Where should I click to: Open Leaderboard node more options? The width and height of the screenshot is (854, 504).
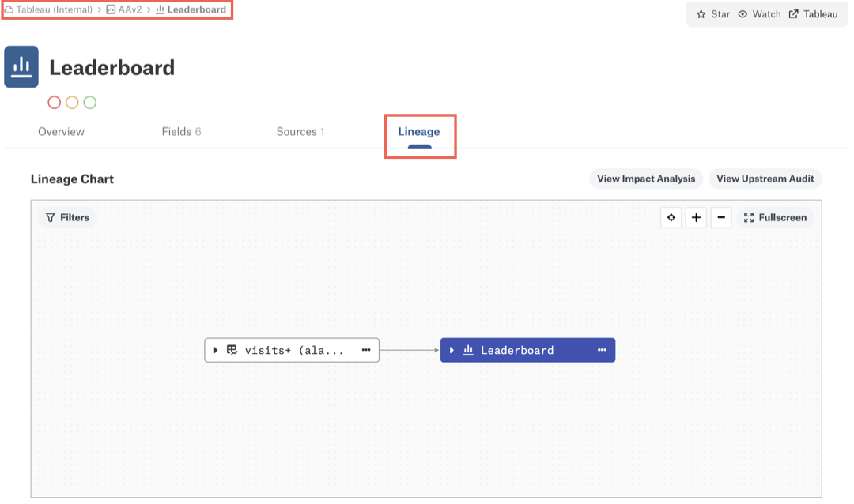pos(602,350)
